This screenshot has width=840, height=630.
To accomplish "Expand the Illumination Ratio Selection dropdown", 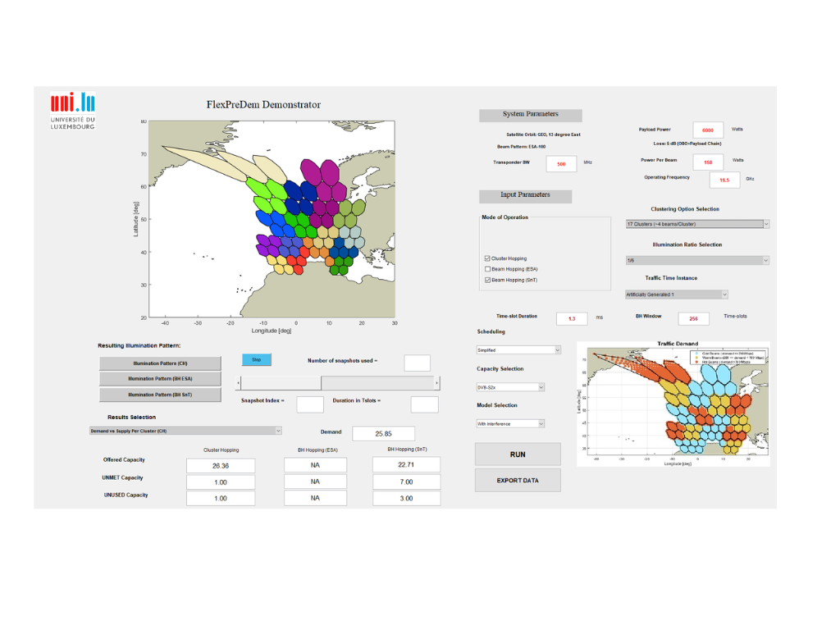I will pos(697,260).
